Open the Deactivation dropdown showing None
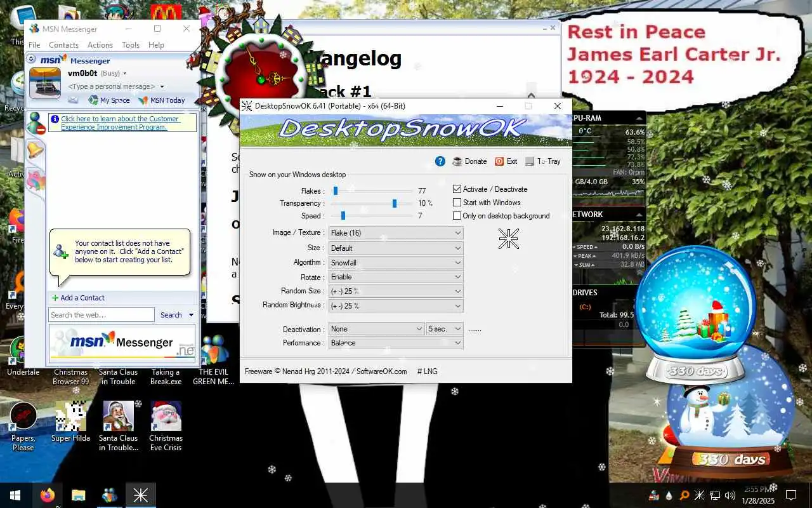Image resolution: width=812 pixels, height=508 pixels. click(377, 329)
